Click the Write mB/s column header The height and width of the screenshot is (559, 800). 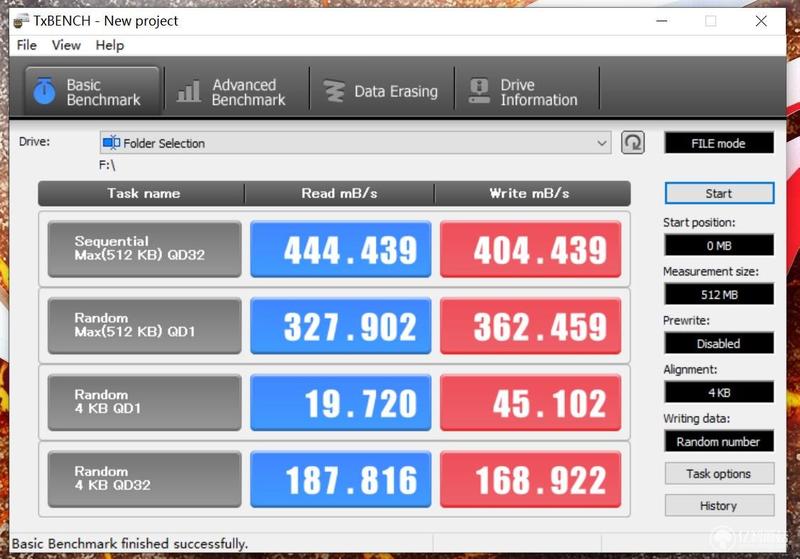(x=532, y=193)
